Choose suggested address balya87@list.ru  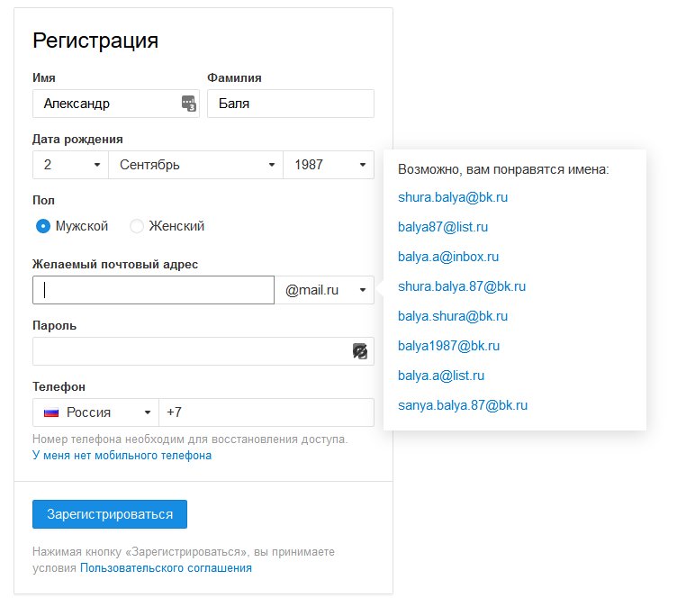tap(443, 227)
